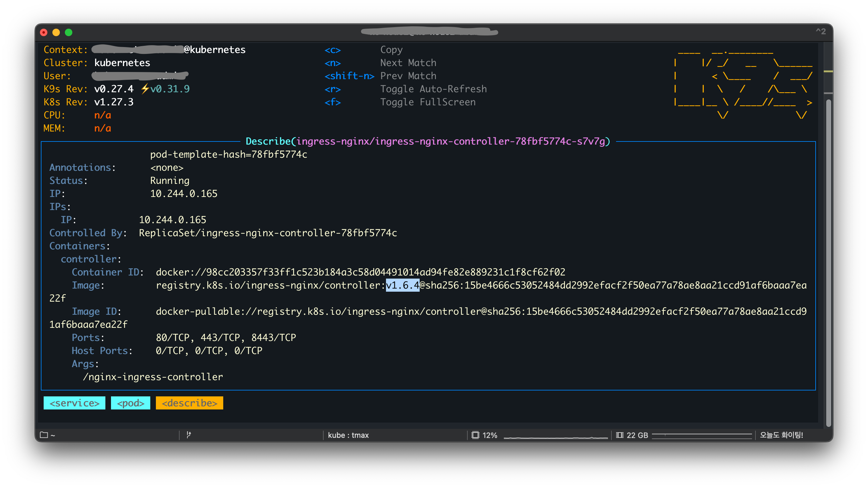
Task: Click the <f> Toggle FullScreen shortcut
Action: click(333, 103)
